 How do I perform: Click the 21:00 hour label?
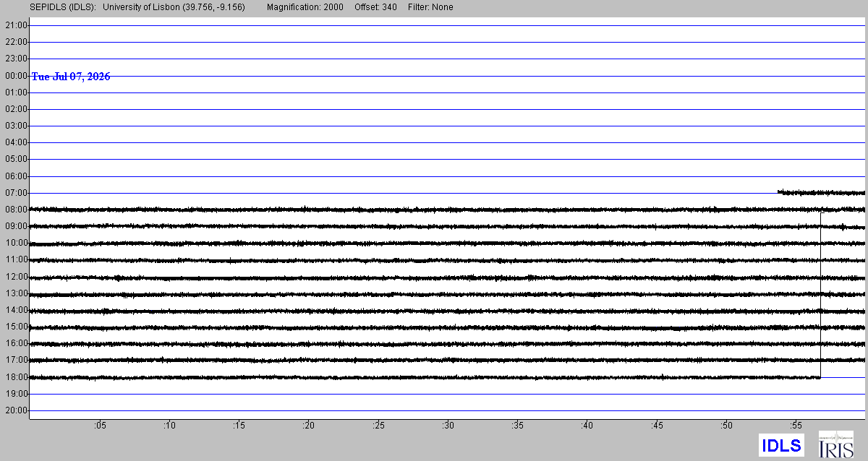point(16,25)
